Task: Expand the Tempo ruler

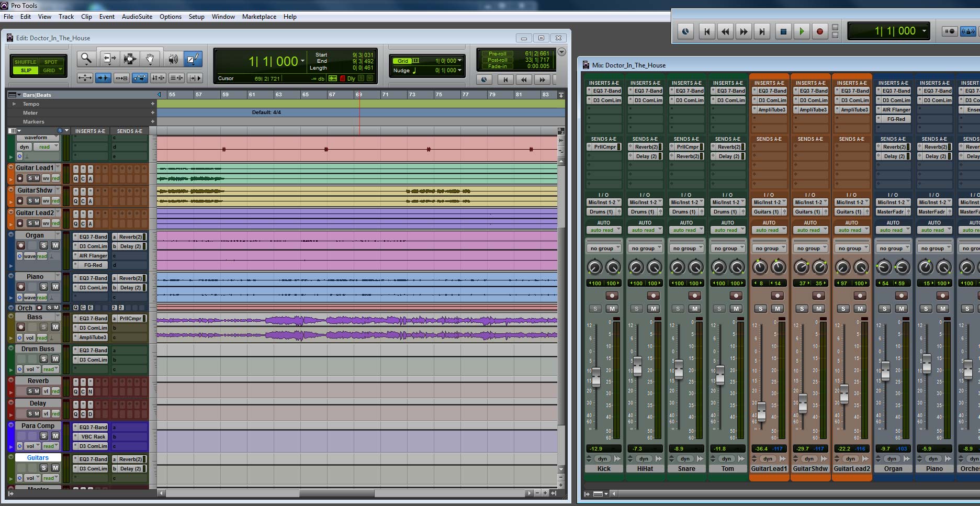Action: click(x=14, y=104)
